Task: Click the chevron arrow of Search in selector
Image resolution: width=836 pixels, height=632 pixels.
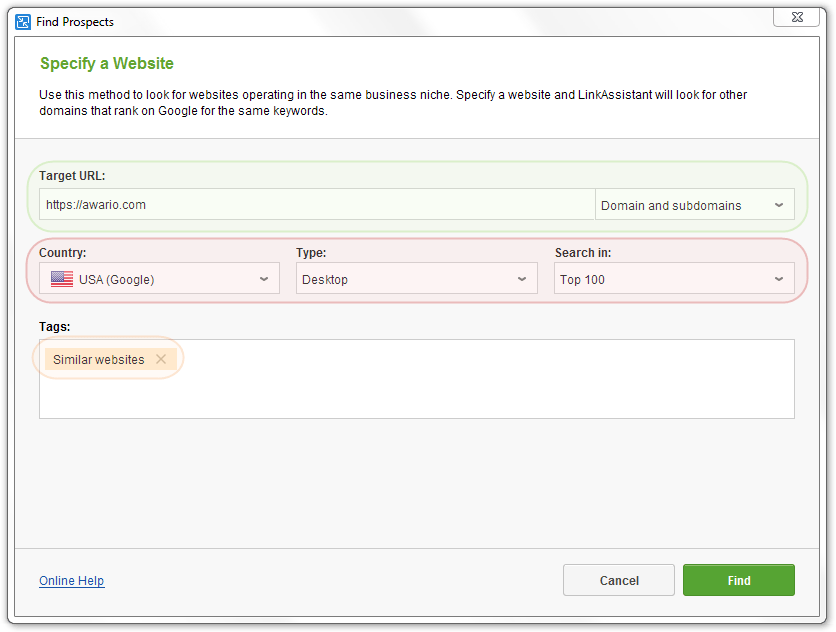Action: pos(779,280)
